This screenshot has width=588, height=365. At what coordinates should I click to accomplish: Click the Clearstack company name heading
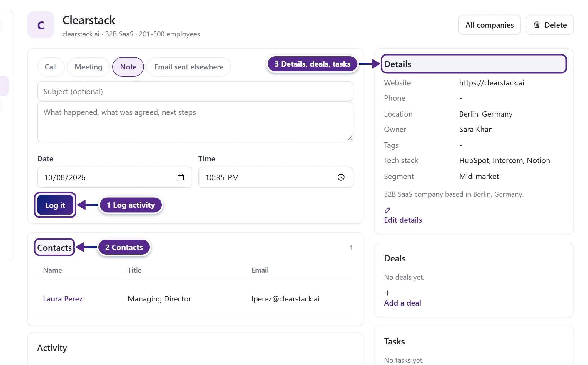(89, 20)
